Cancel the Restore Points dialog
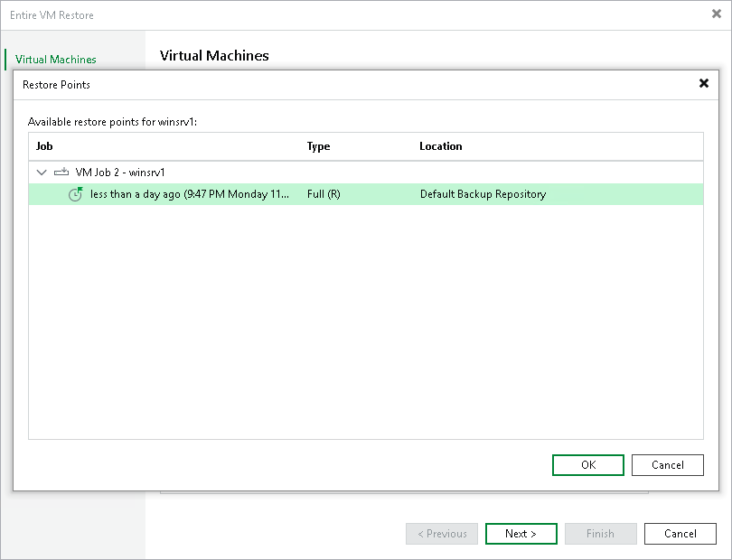Image resolution: width=732 pixels, height=560 pixels. click(x=667, y=465)
